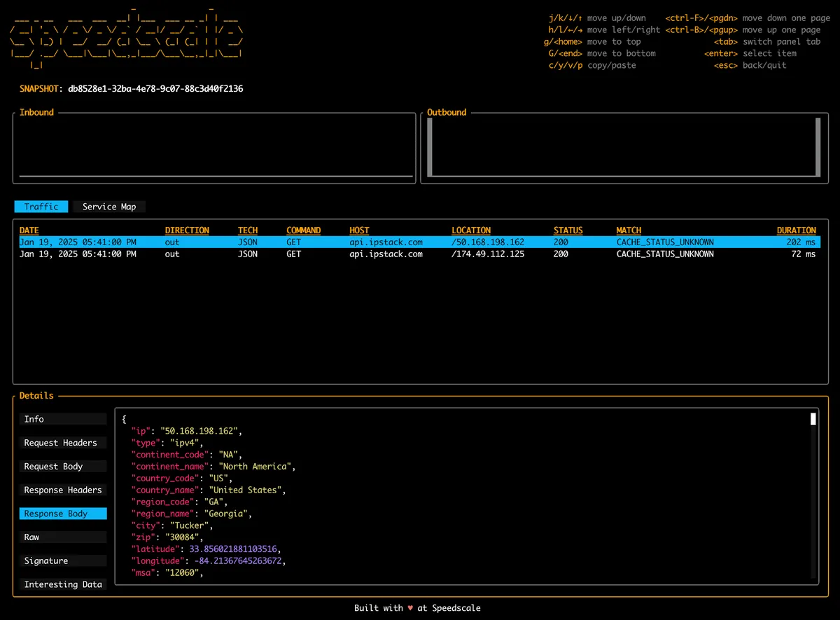The image size is (840, 620).
Task: Click the STATUS column header
Action: pyautogui.click(x=568, y=230)
